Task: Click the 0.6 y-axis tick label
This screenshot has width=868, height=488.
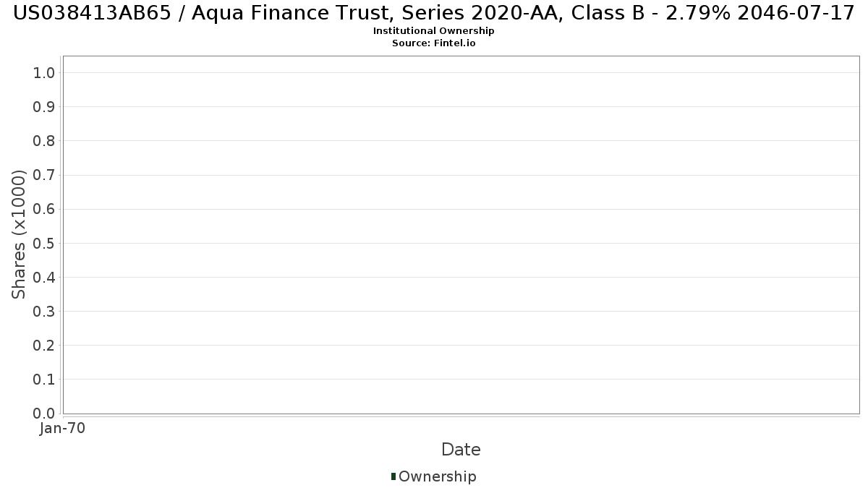Action: coord(44,209)
